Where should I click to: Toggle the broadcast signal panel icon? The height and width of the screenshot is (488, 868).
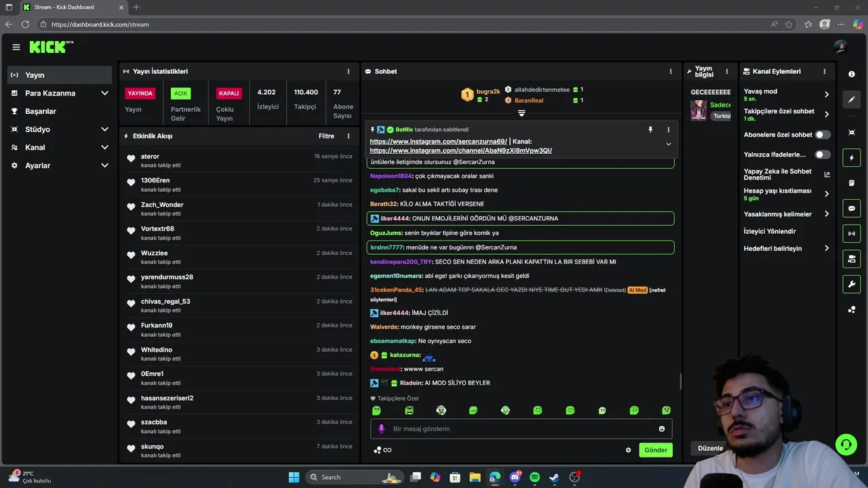(852, 234)
